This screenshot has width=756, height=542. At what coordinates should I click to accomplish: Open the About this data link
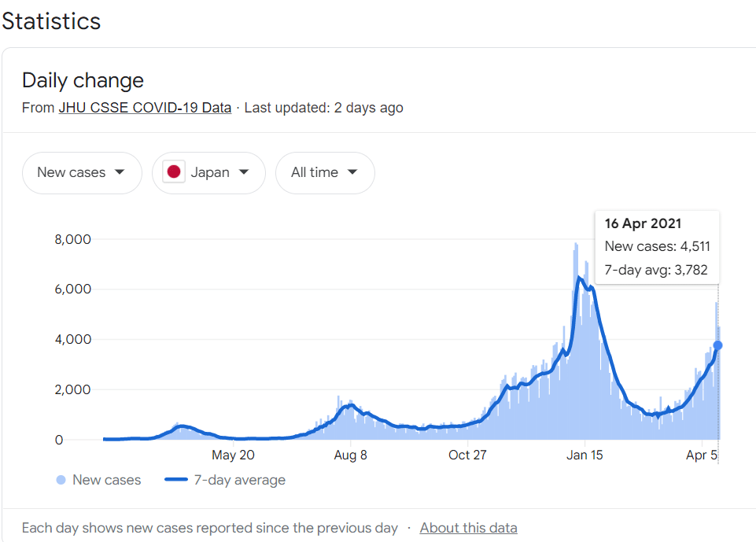coord(468,528)
